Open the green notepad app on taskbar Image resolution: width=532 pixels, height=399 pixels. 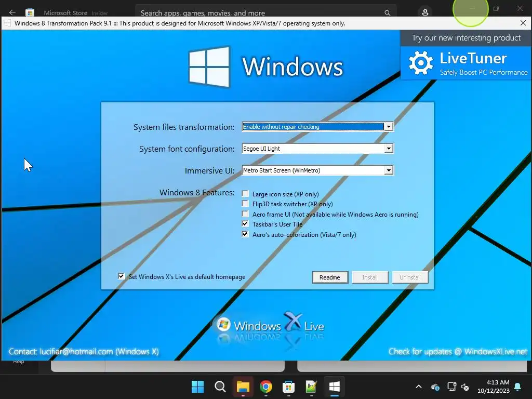(311, 387)
